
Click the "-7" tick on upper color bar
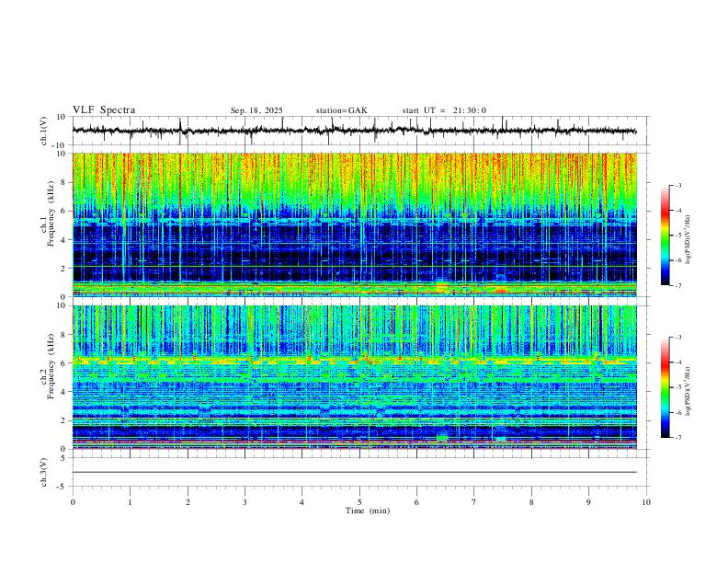click(677, 285)
